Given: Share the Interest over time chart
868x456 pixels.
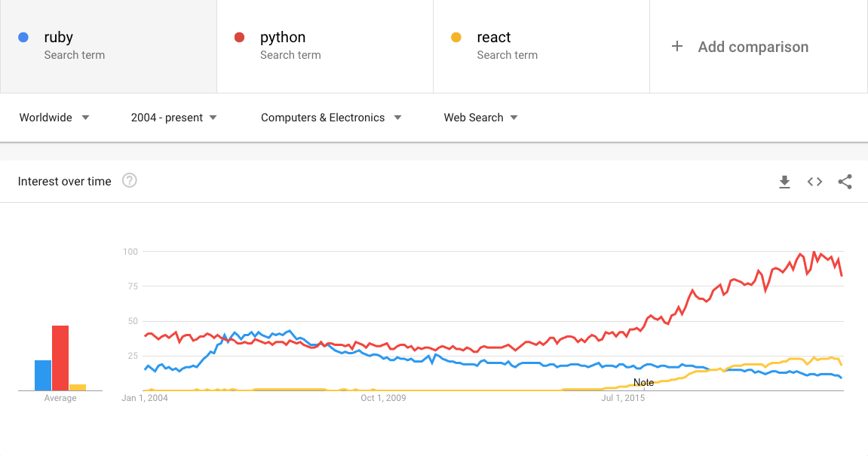Looking at the screenshot, I should tap(845, 182).
